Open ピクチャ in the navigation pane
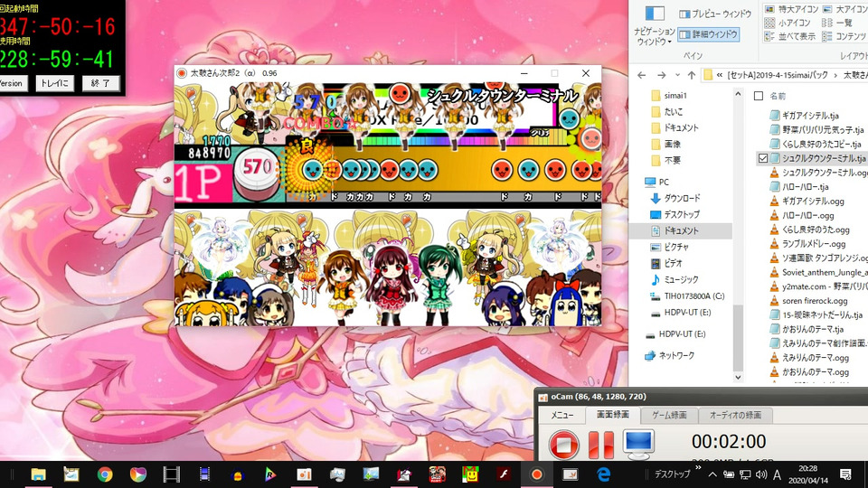This screenshot has height=488, width=868. point(675,248)
